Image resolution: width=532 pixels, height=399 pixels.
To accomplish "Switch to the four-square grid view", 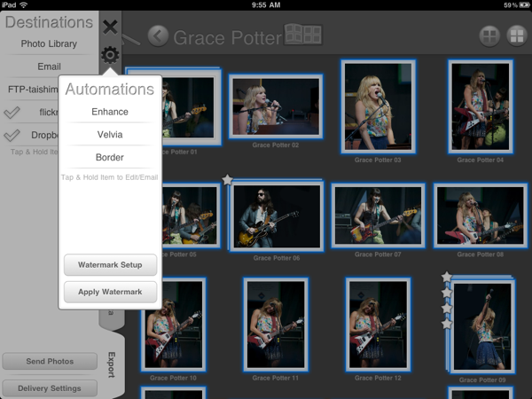I will click(515, 36).
